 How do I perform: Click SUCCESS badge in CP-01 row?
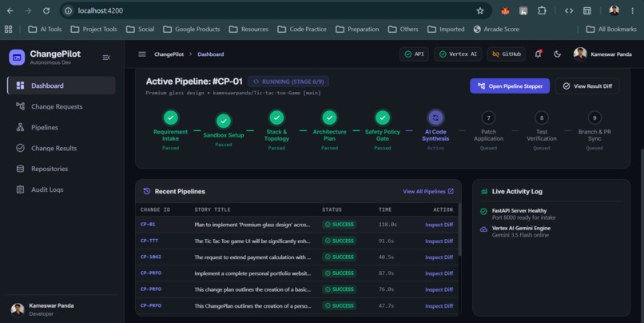coord(340,225)
